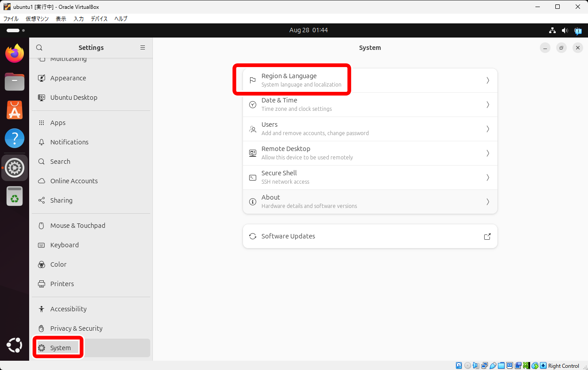Open the デバイス menu
588x370 pixels.
click(x=99, y=19)
